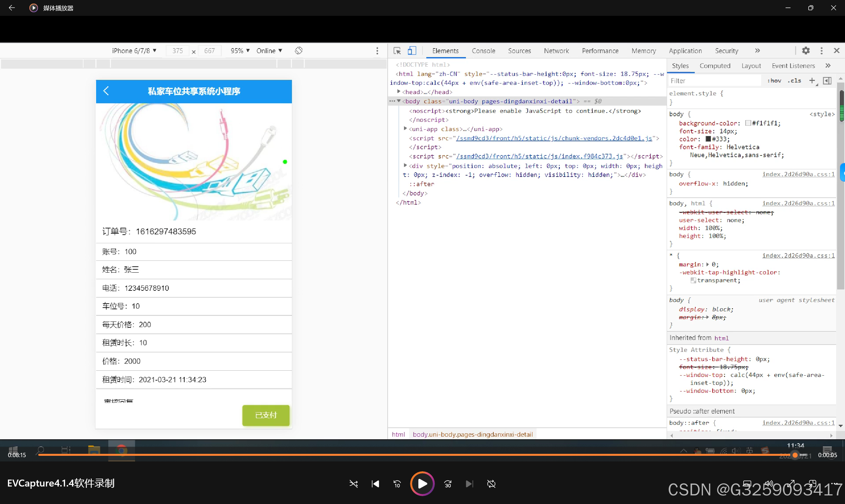Click the styles Filter input
This screenshot has width=845, height=504.
[715, 81]
